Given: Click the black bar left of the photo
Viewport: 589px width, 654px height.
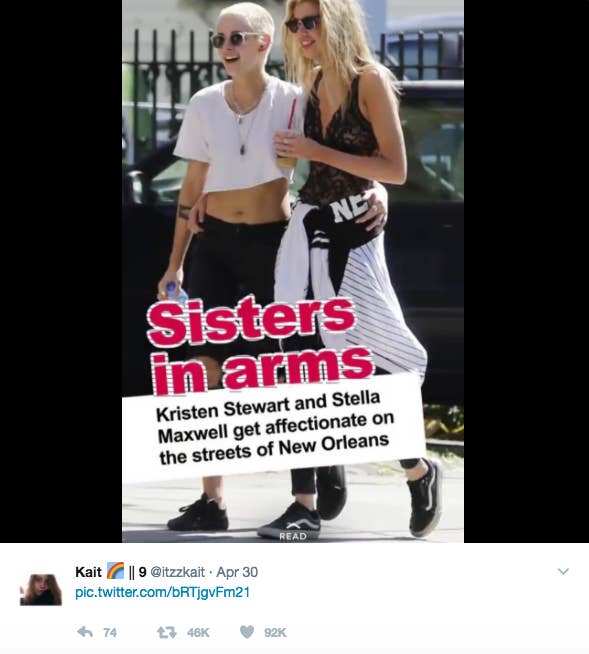Looking at the screenshot, I should pyautogui.click(x=61, y=271).
